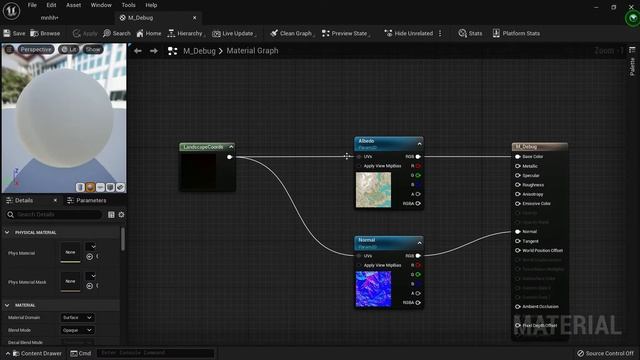The image size is (640, 360).
Task: Open the Window menu
Action: coord(101,5)
